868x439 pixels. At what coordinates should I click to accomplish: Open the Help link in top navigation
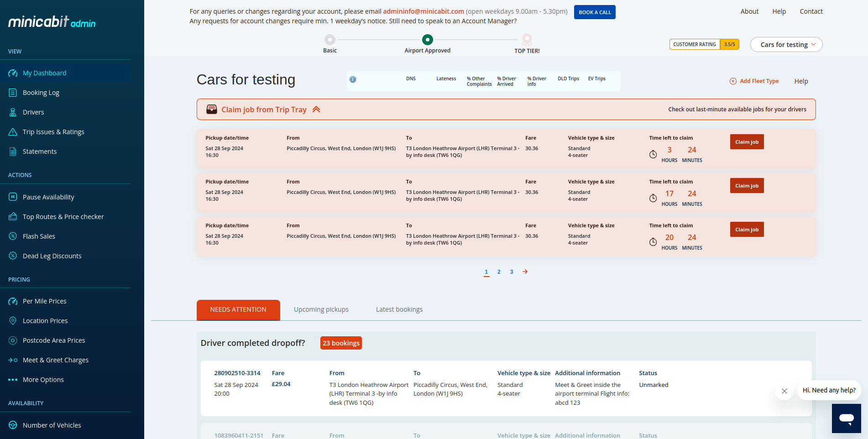point(779,11)
